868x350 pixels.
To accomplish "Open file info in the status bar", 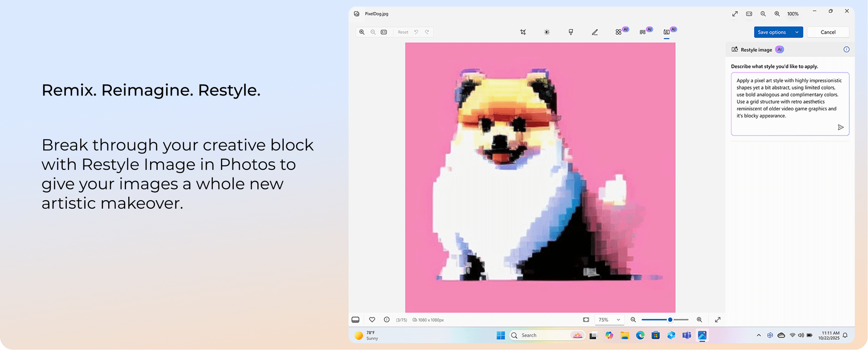I will [387, 320].
